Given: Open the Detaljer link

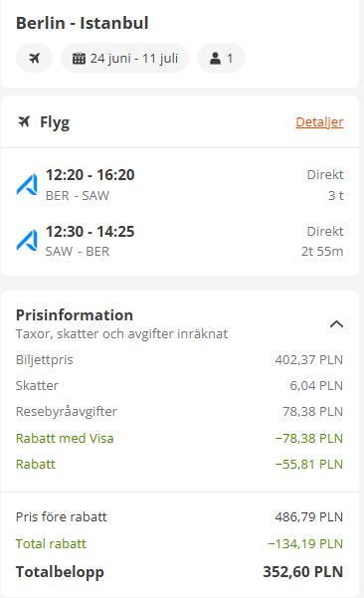Looking at the screenshot, I should tap(319, 121).
